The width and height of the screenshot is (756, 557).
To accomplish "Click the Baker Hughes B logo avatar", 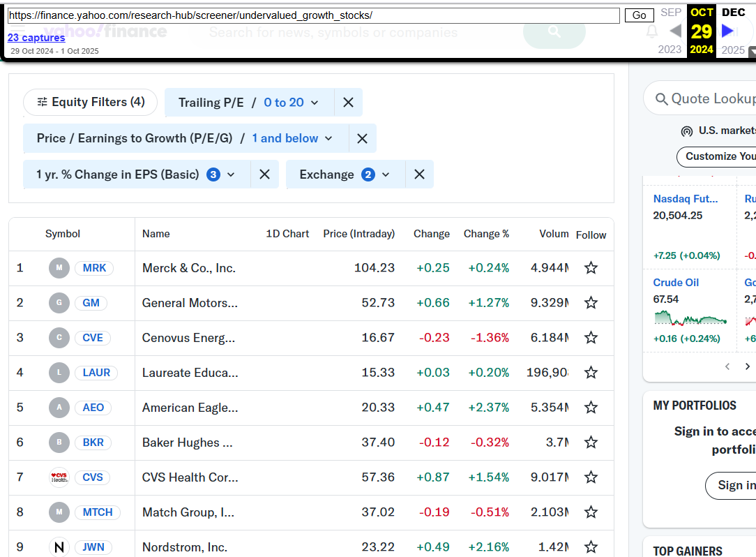I will click(x=59, y=442).
